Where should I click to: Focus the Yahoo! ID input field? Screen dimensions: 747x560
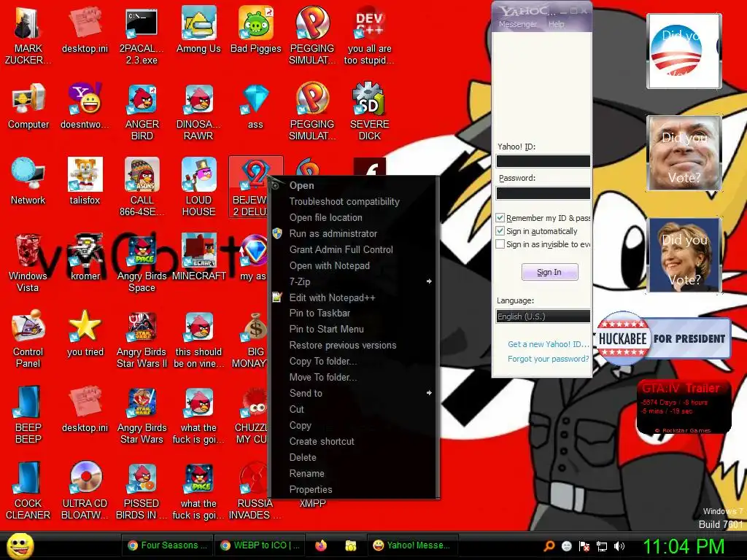click(x=543, y=161)
